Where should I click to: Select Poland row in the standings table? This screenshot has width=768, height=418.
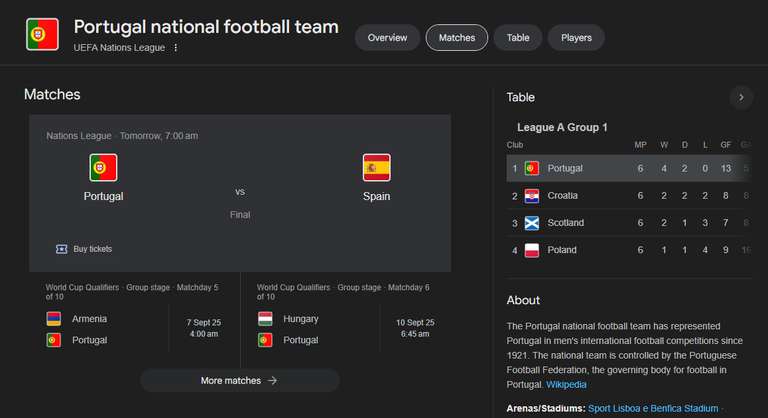point(629,250)
